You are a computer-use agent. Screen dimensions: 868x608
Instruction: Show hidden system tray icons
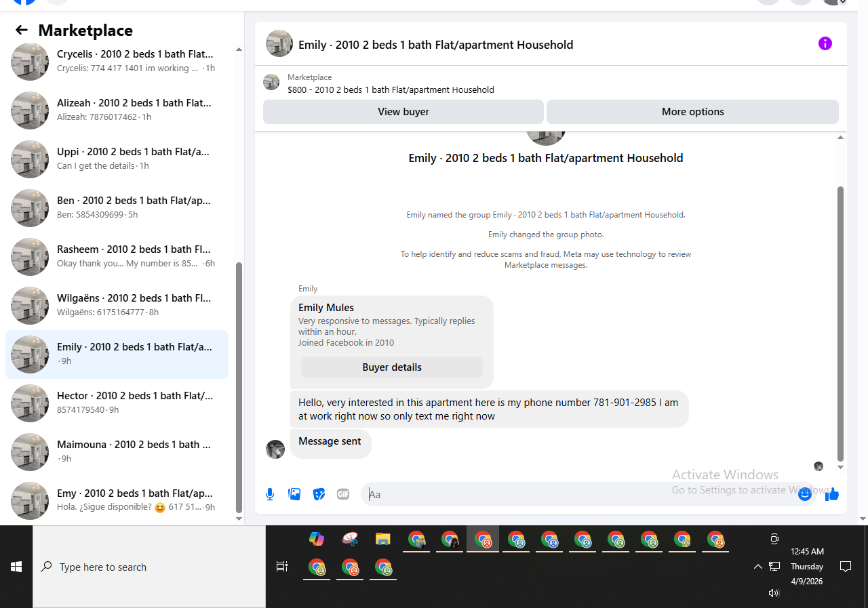point(758,567)
